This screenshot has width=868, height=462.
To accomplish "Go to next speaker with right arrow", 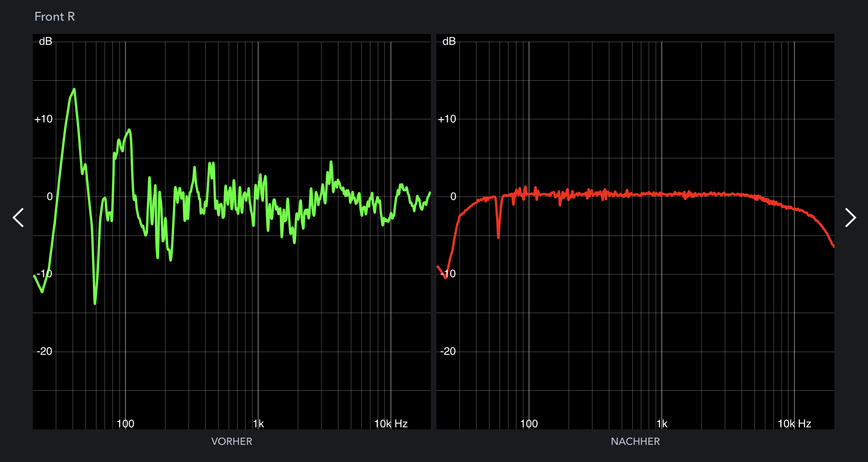I will tap(850, 218).
